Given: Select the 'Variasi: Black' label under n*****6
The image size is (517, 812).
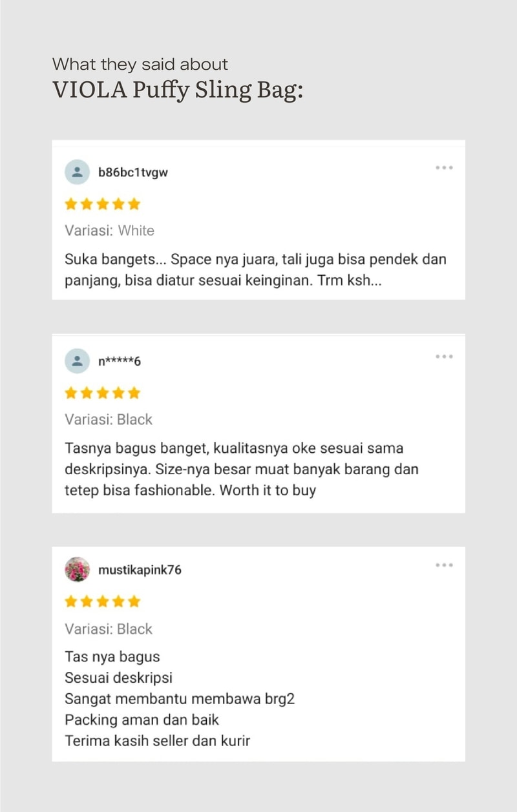Looking at the screenshot, I should (109, 419).
